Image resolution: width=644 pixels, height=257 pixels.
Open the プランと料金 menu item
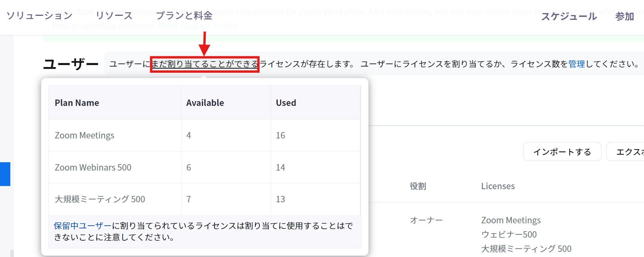(184, 15)
